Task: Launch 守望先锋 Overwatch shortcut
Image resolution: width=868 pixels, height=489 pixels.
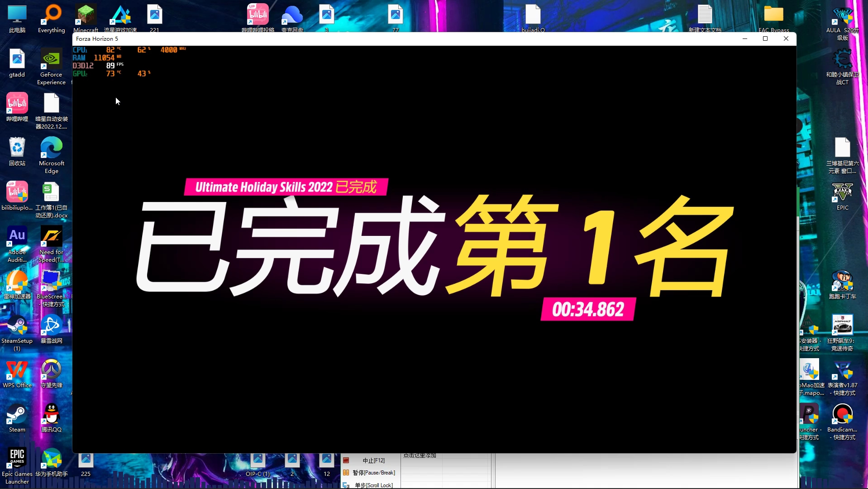Action: pyautogui.click(x=51, y=374)
